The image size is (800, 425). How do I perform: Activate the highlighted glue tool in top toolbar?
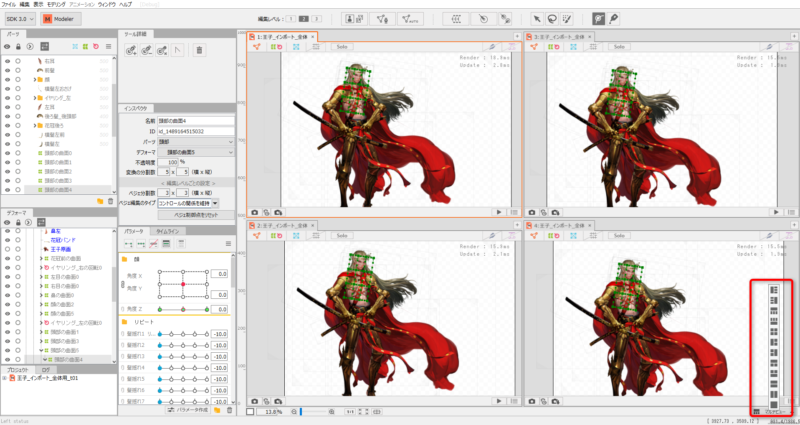[599, 19]
